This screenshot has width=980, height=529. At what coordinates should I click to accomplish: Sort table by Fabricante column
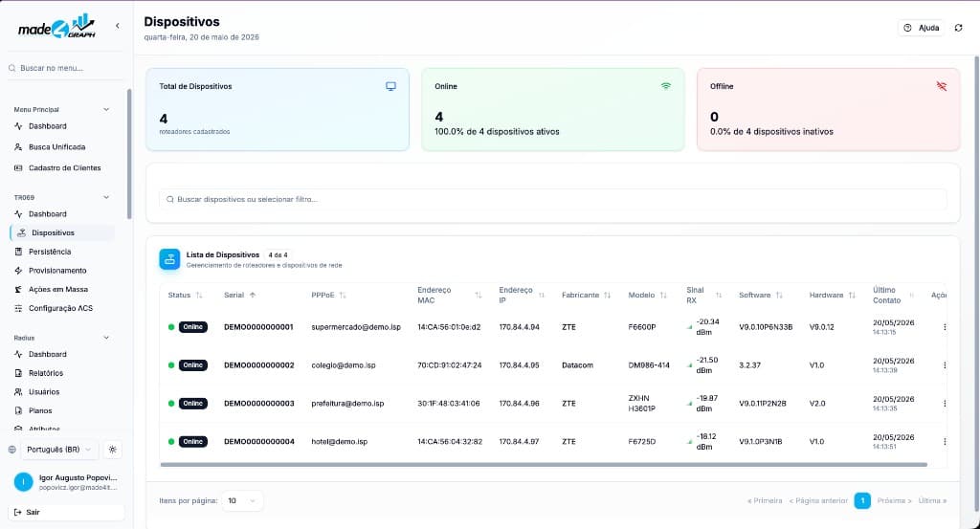point(587,295)
